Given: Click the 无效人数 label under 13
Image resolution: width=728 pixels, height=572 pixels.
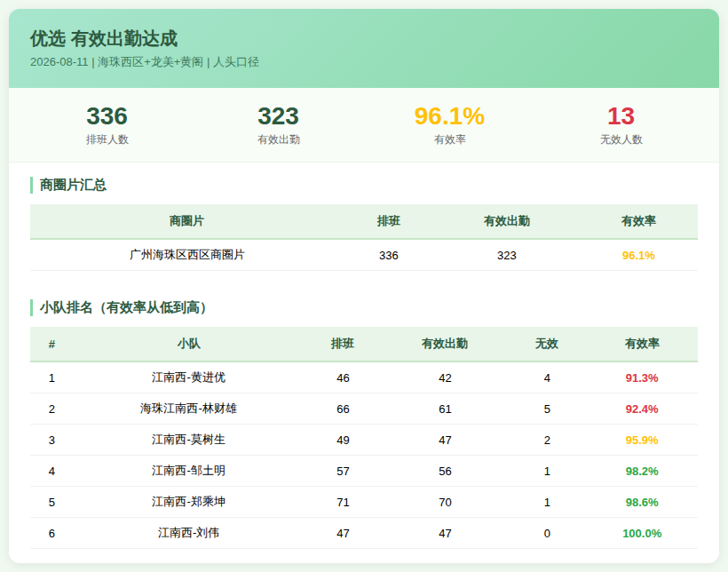Looking at the screenshot, I should point(621,139).
